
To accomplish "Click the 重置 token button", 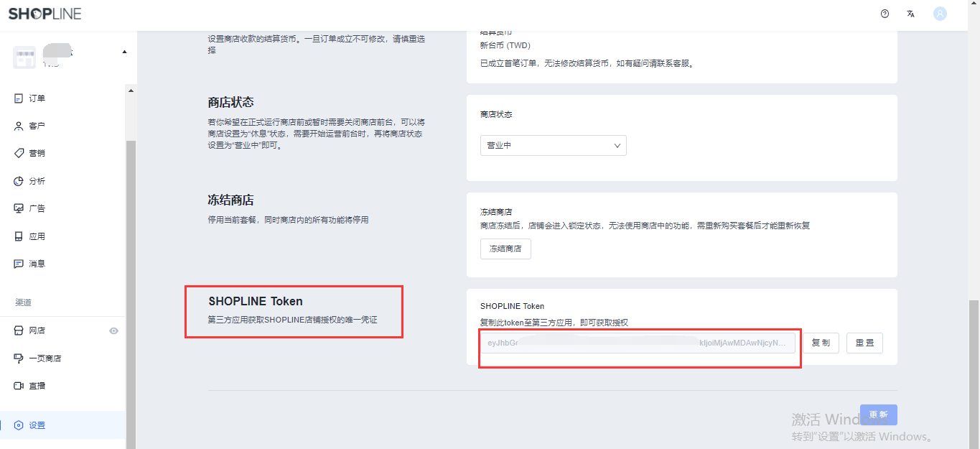I will [864, 343].
